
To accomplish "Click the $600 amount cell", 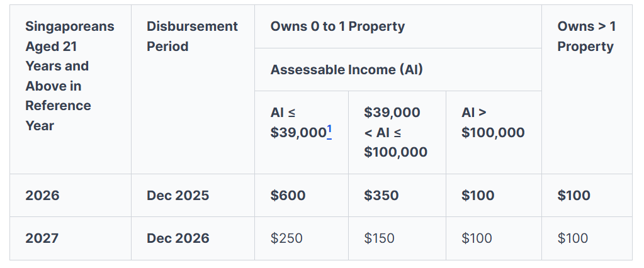I will 288,196.
